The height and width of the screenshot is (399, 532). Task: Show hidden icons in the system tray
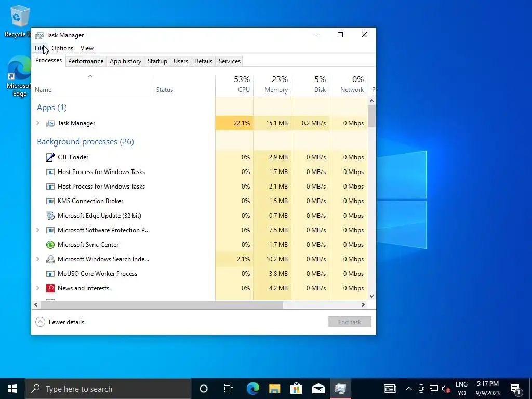409,389
